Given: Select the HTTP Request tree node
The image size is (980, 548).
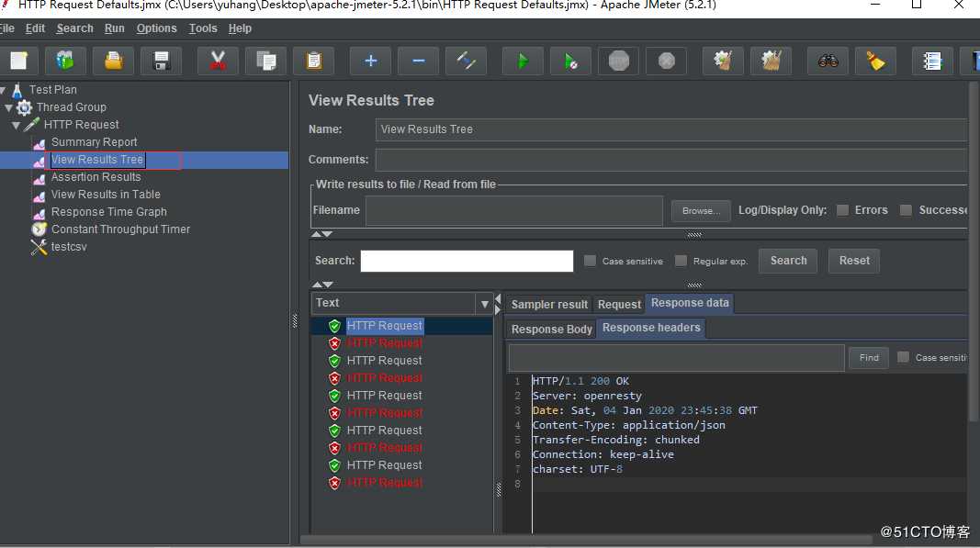Looking at the screenshot, I should pyautogui.click(x=81, y=125).
